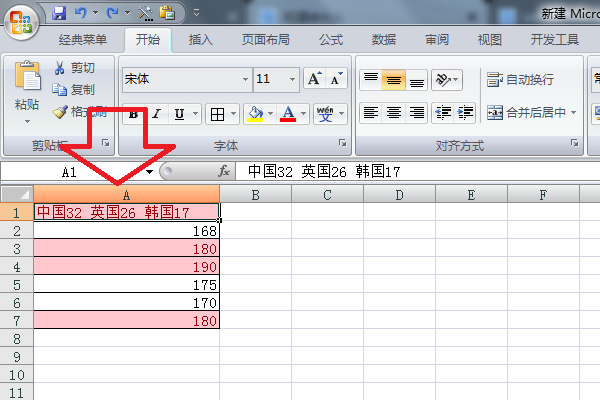
Task: Decrease indent icon
Action: coord(443,113)
